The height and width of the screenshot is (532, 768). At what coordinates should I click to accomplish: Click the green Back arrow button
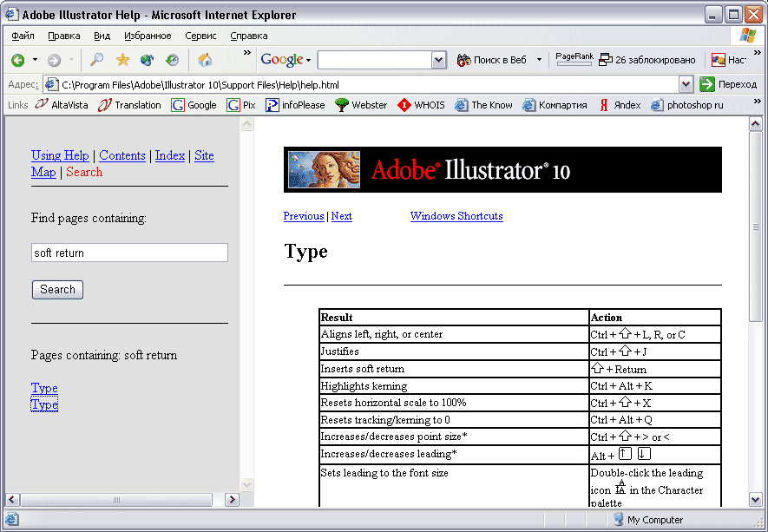coord(18,60)
